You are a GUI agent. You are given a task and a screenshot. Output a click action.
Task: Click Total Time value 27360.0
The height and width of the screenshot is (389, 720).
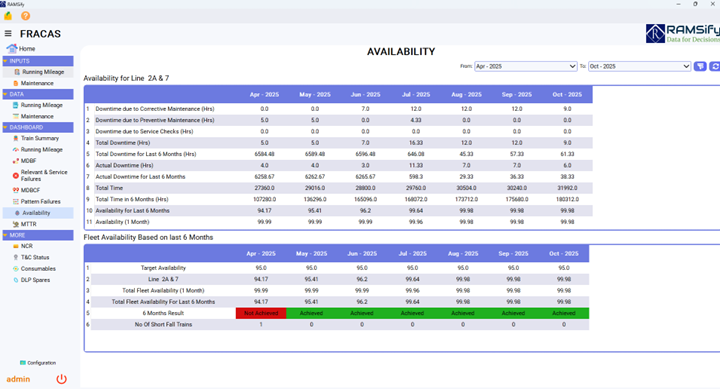pyautogui.click(x=264, y=188)
